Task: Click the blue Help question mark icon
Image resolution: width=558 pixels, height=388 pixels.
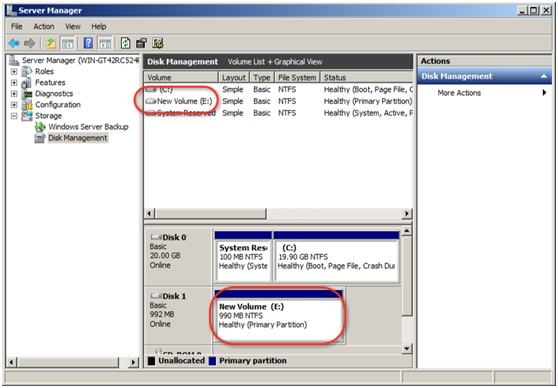Action: [x=88, y=43]
